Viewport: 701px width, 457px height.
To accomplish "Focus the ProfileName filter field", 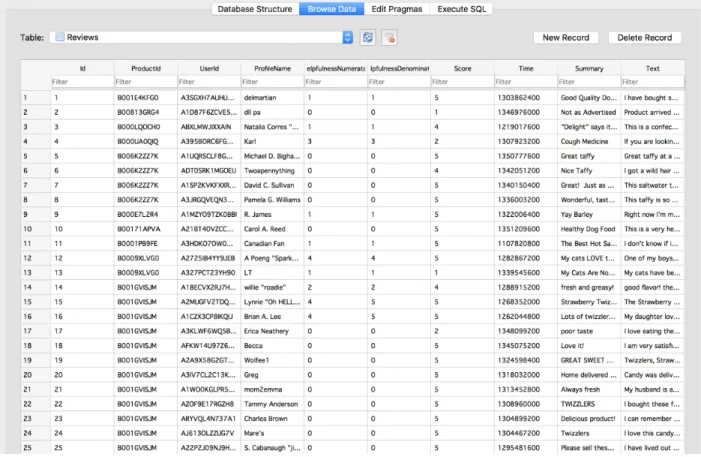I will (x=272, y=82).
